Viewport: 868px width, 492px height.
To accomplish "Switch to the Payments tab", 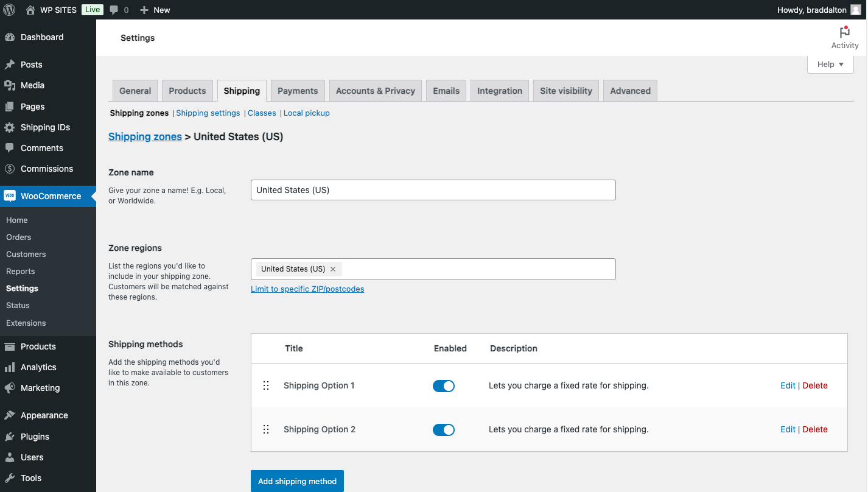I will (298, 91).
